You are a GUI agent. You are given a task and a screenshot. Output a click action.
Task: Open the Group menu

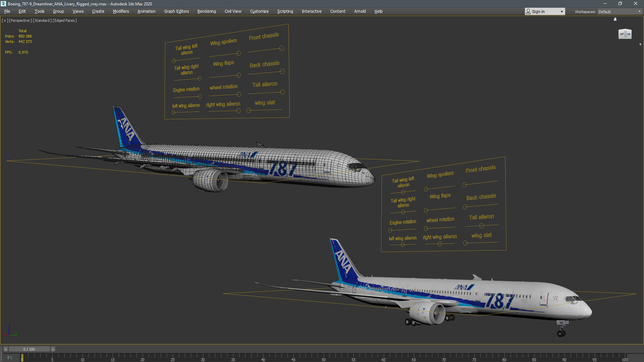pyautogui.click(x=58, y=11)
